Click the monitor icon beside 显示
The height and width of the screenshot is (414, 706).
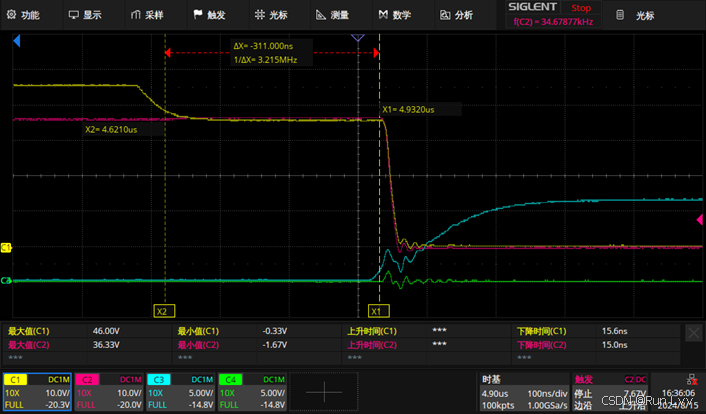(73, 15)
